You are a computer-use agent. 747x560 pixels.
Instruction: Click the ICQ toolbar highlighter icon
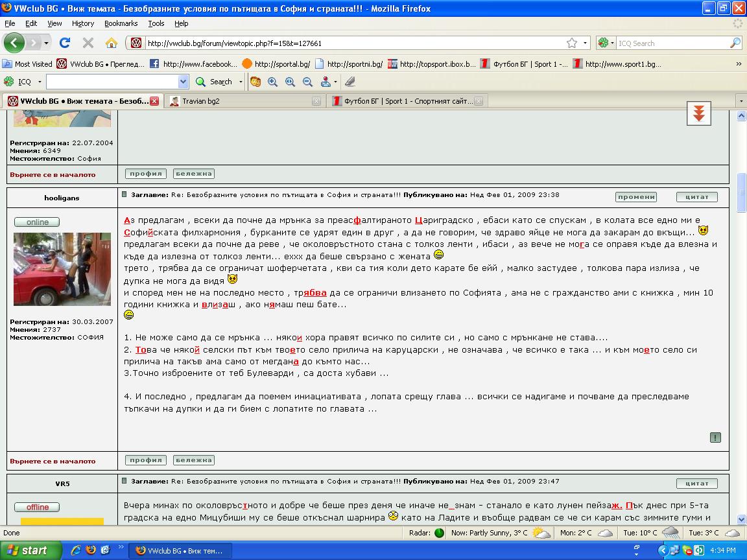click(x=350, y=82)
